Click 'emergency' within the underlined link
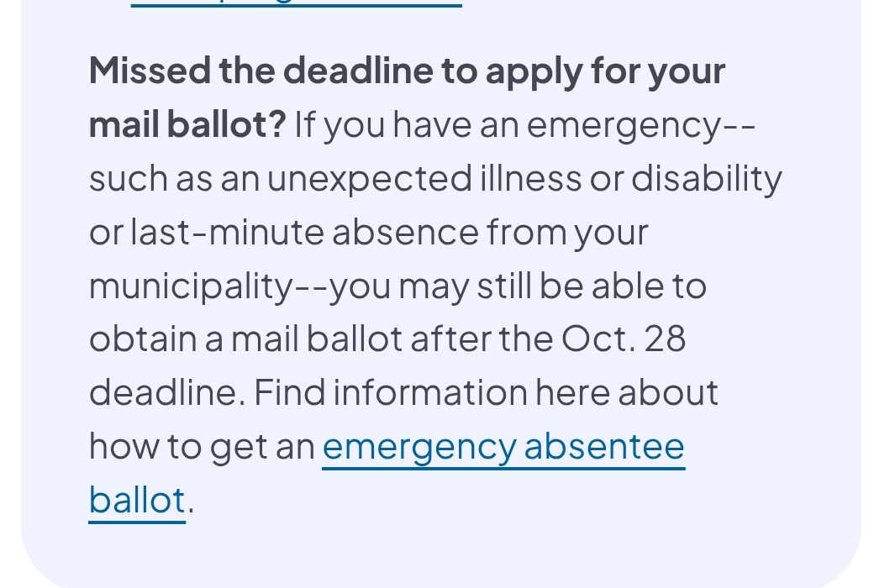Viewport: 895px width, 588px height. click(x=418, y=447)
